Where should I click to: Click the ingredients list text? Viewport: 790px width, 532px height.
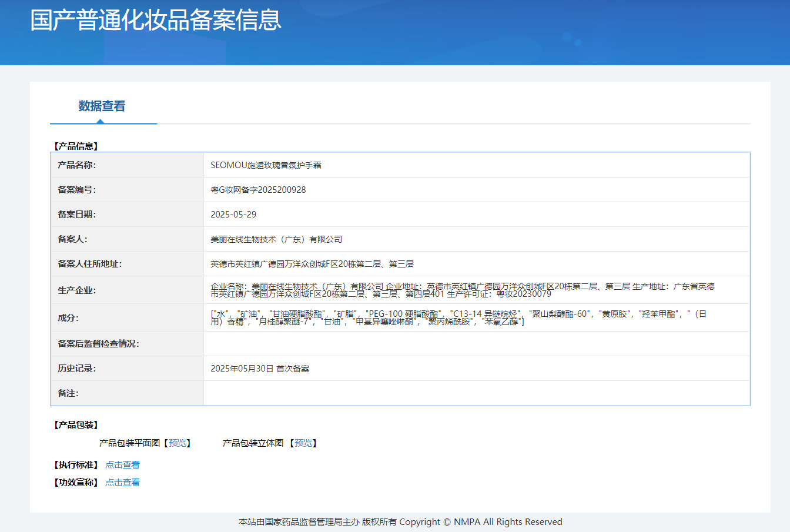[458, 317]
